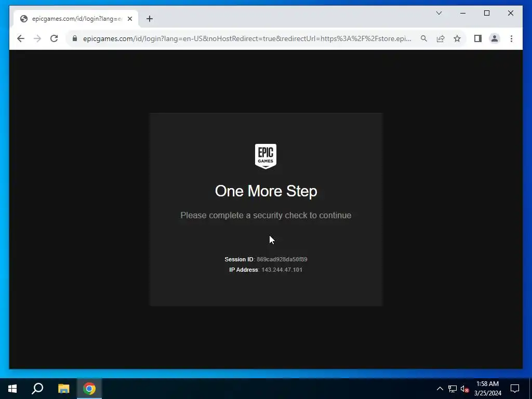This screenshot has height=399, width=532.
Task: Open Chrome's three-dot menu
Action: pyautogui.click(x=511, y=38)
